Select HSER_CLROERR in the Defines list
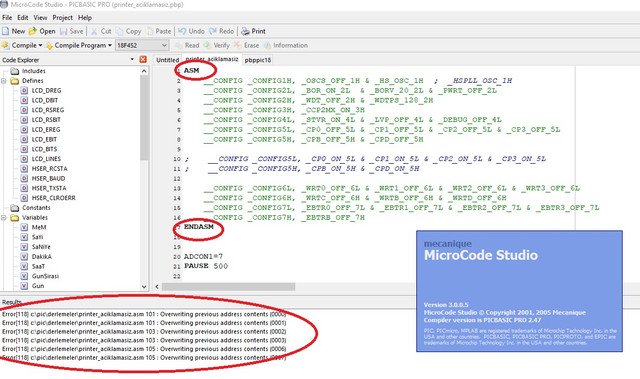 53,198
